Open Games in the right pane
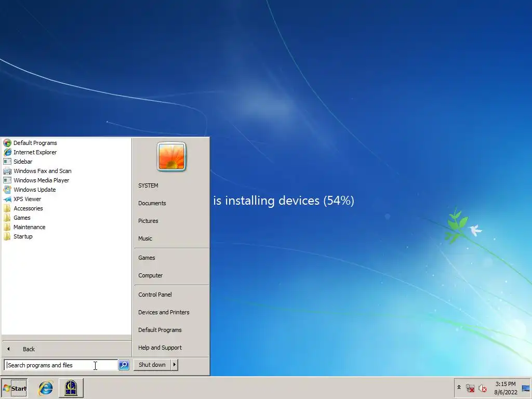This screenshot has height=399, width=532. [147, 258]
